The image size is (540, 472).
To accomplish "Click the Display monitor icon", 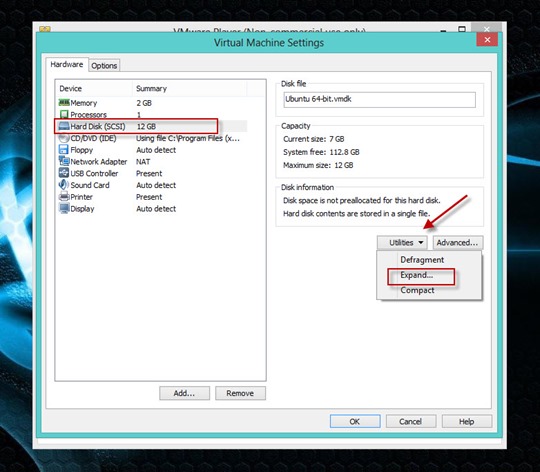I will pyautogui.click(x=64, y=209).
